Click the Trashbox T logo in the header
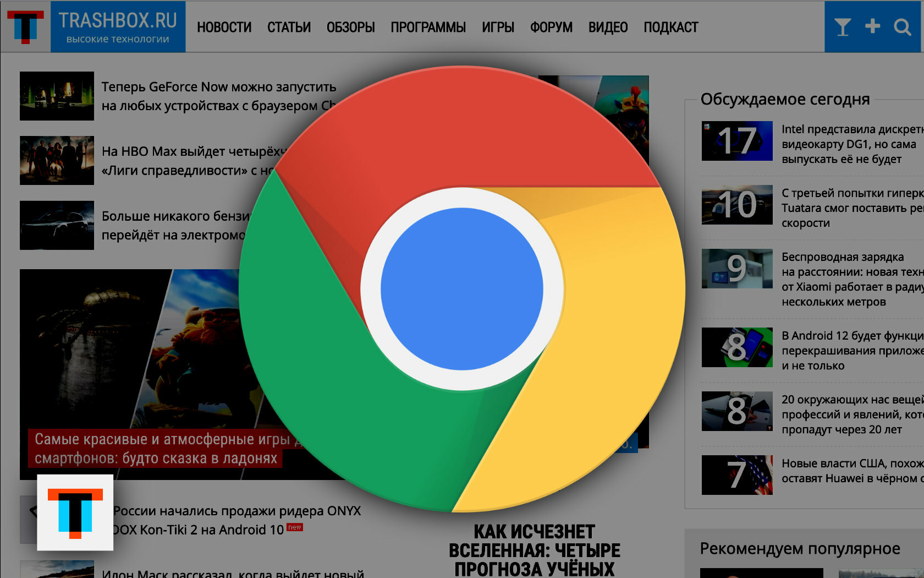The width and height of the screenshot is (924, 578). (x=25, y=27)
